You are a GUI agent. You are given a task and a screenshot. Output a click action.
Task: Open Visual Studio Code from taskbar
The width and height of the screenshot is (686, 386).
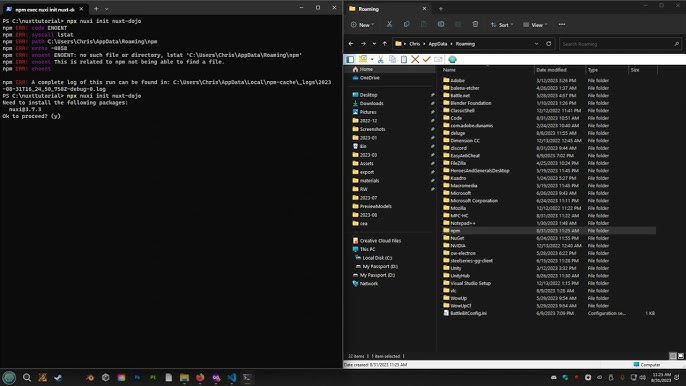[231, 377]
